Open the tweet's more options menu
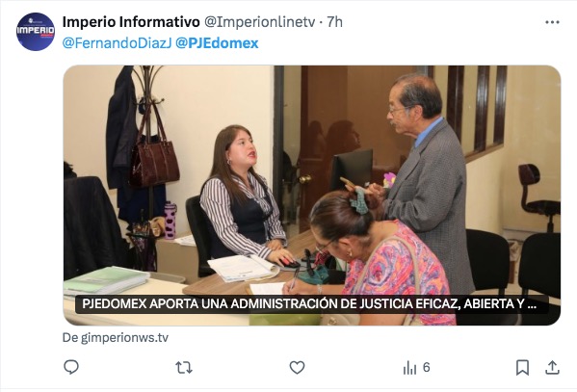This screenshot has height=392, width=577. pos(552,22)
